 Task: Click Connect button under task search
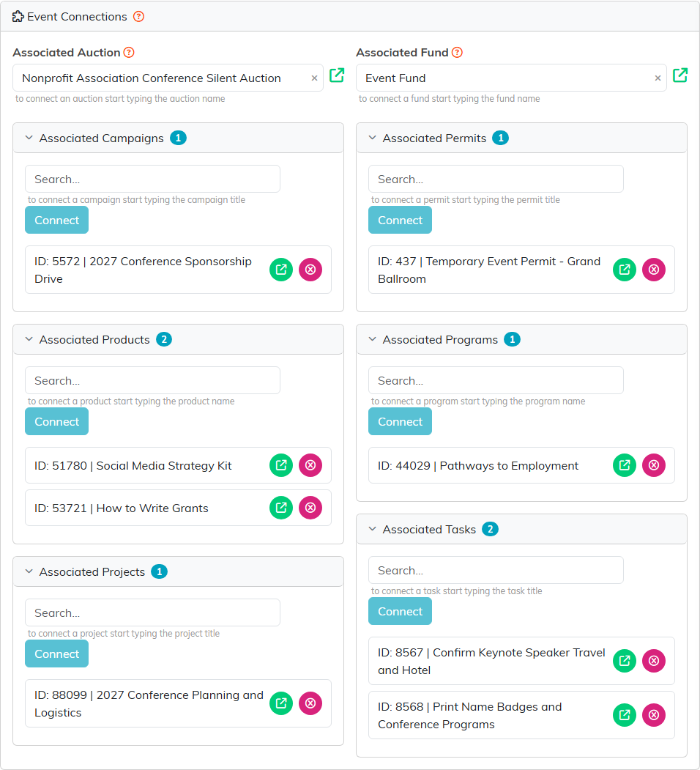tap(400, 611)
